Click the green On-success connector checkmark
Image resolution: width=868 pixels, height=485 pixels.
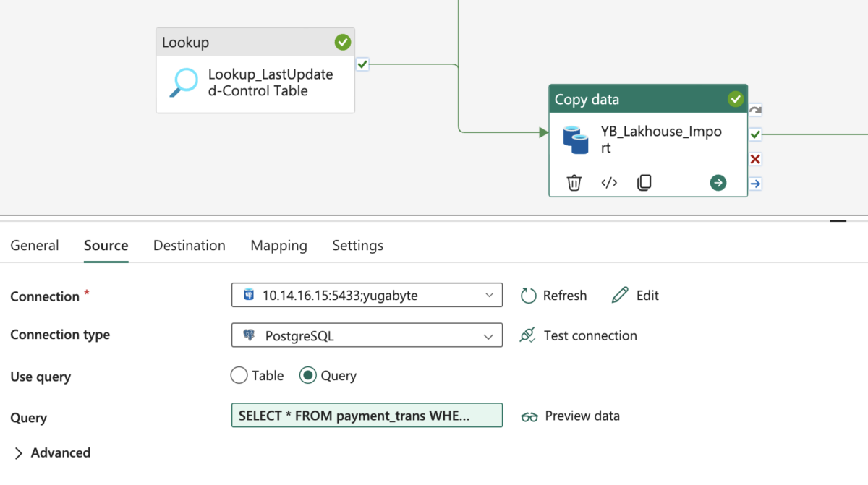[x=754, y=134]
